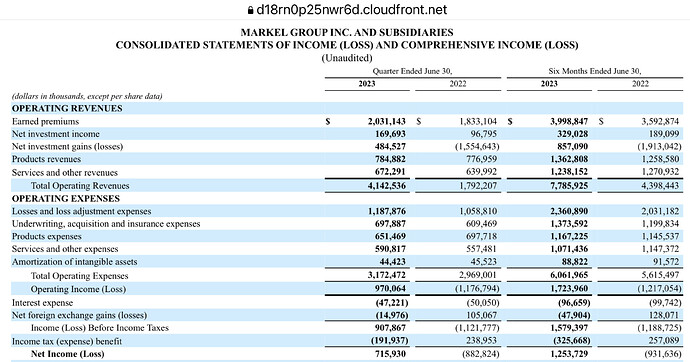
Task: Click the Services and other expenses label
Action: (x=65, y=249)
